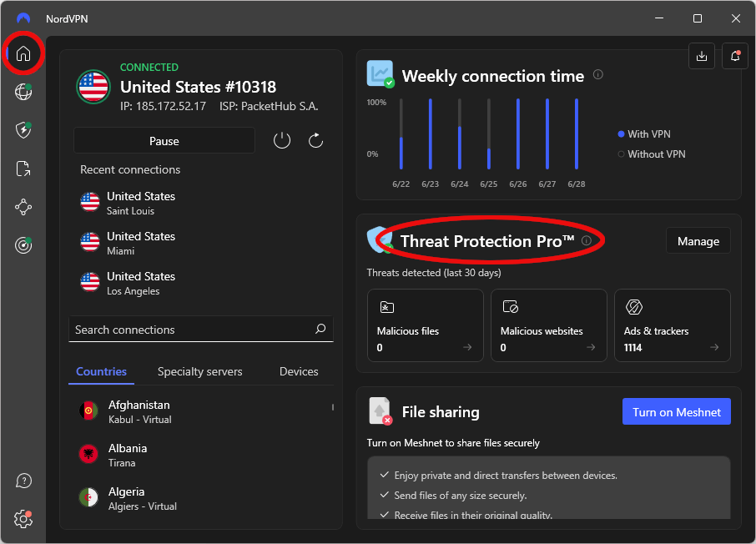The image size is (756, 544).
Task: Click the reconnect refresh icon
Action: [315, 141]
